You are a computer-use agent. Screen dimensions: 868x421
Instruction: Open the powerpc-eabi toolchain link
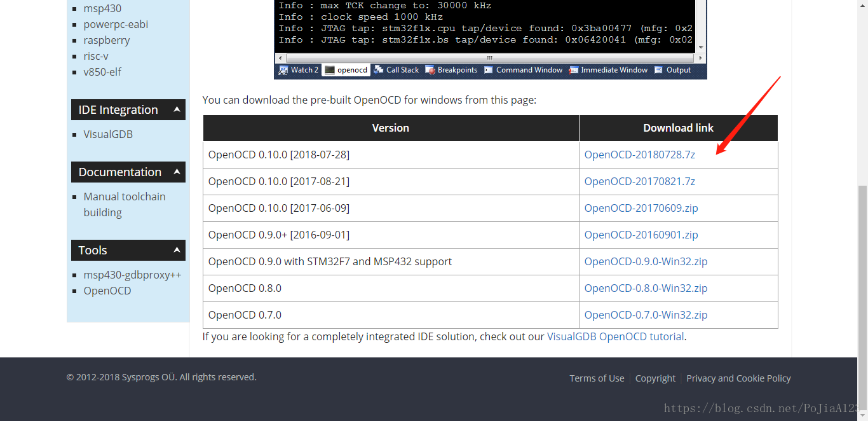pyautogui.click(x=116, y=24)
